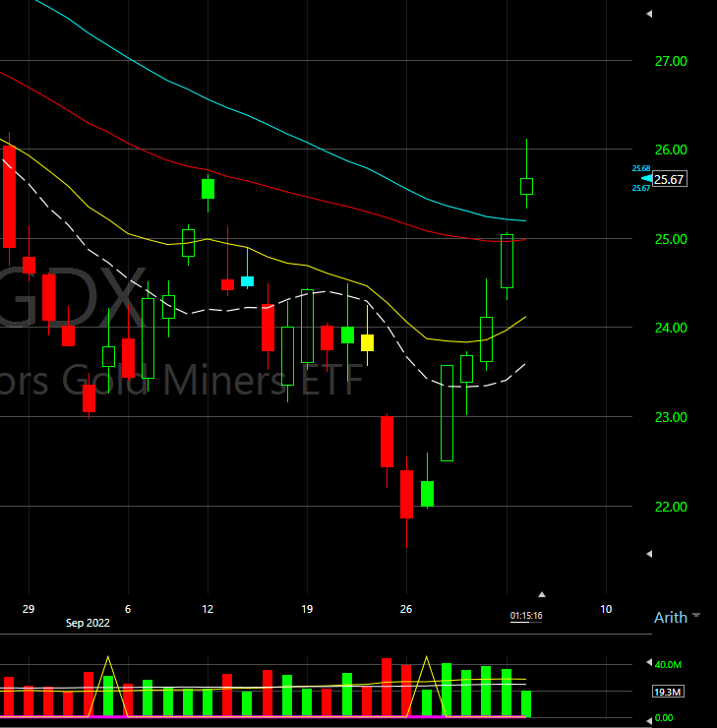Click the arrow marker below the 22.00 price
Viewport: 717px width, 728px height.
click(649, 554)
